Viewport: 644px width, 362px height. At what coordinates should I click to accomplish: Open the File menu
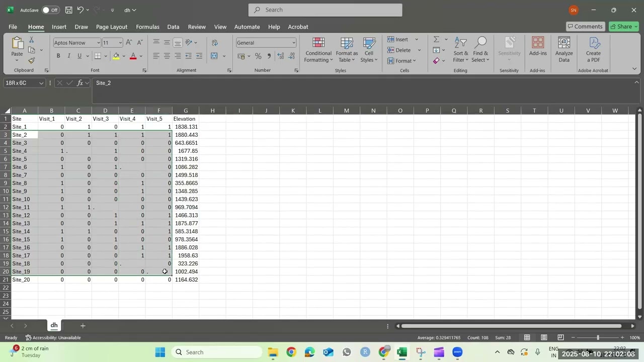tap(13, 27)
